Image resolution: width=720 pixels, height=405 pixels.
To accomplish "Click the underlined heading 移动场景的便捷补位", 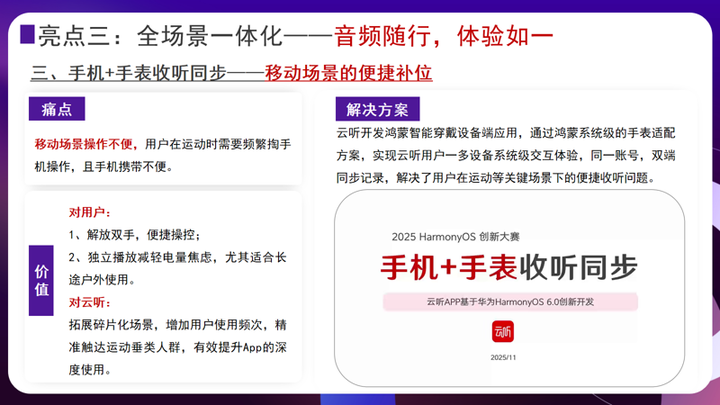I will point(349,73).
